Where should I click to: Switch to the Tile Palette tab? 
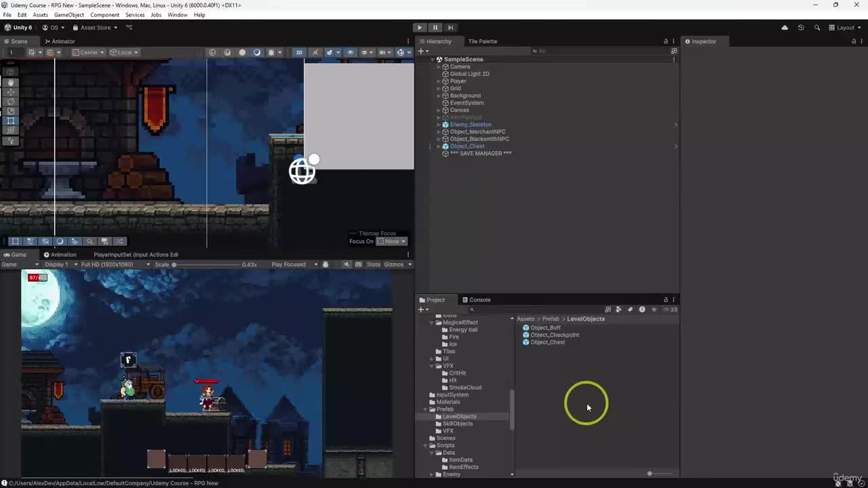tap(482, 41)
